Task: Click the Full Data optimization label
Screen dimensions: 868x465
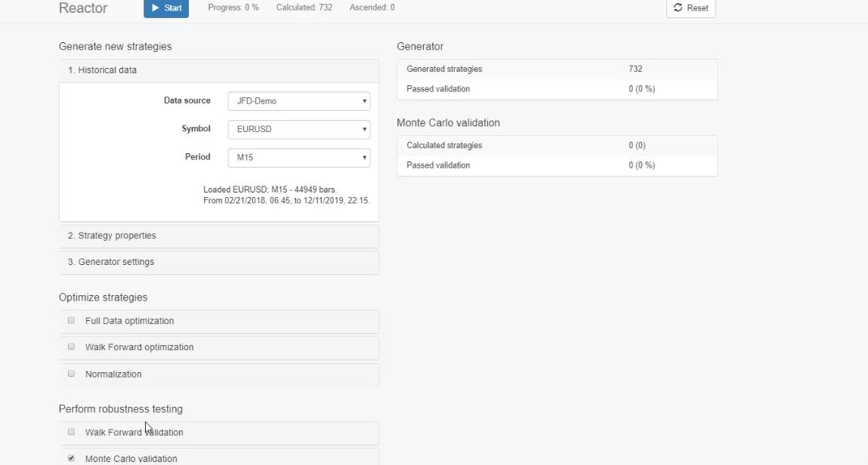Action: point(129,321)
